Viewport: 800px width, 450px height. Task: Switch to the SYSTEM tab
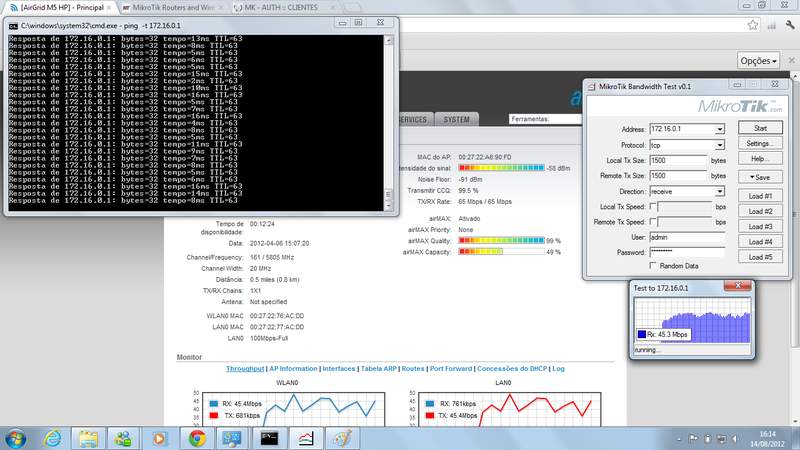[x=456, y=119]
